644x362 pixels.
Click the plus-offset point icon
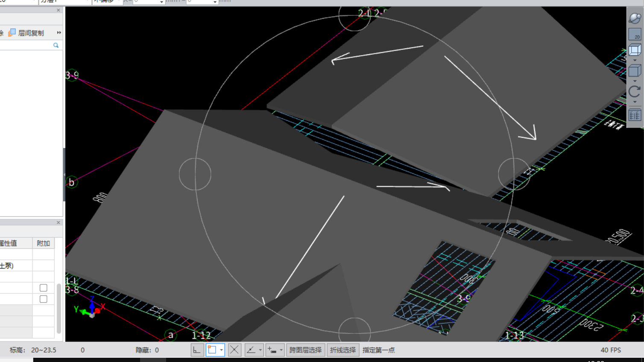(x=272, y=350)
